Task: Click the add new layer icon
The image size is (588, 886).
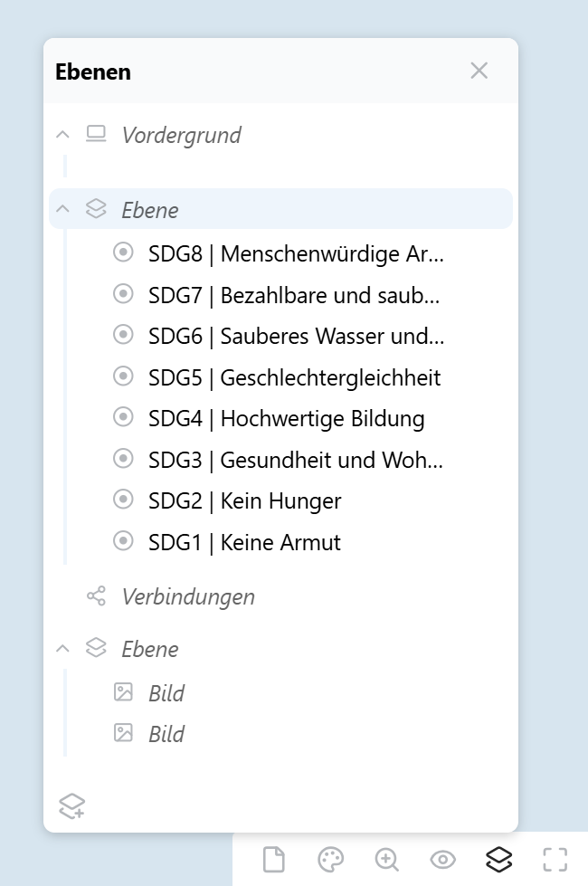Action: (71, 805)
